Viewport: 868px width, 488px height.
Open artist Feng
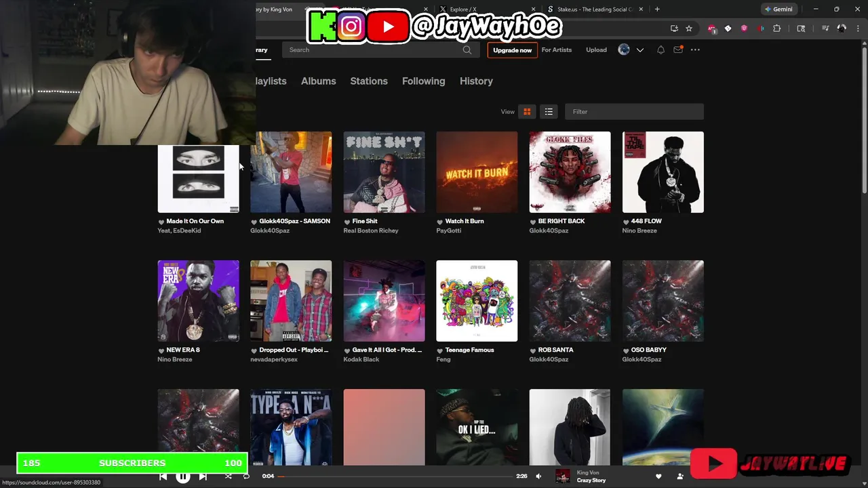tap(443, 359)
